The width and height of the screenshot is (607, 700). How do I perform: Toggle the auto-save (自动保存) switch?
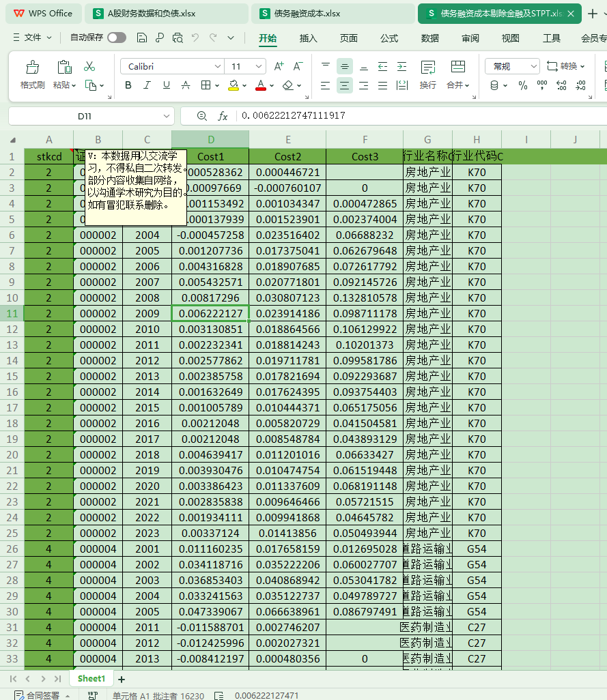click(x=117, y=38)
